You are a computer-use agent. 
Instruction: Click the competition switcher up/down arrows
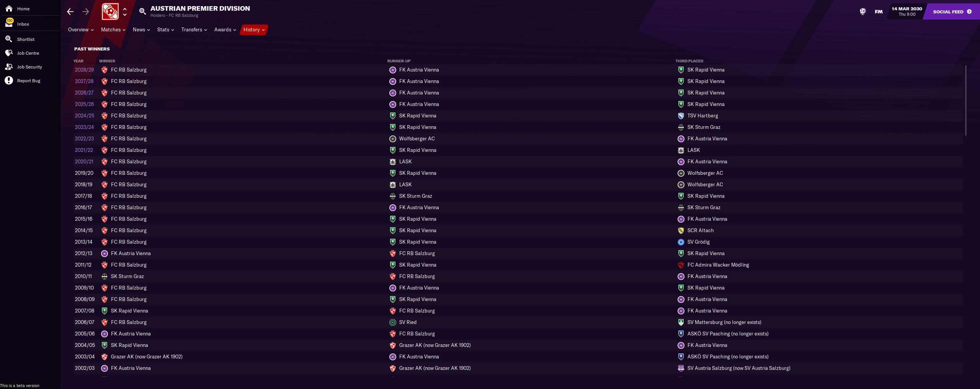pos(125,11)
